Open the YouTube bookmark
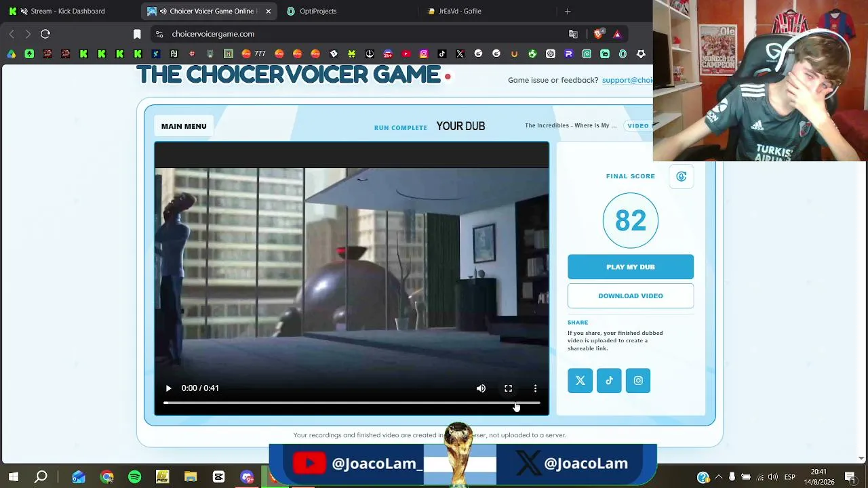The image size is (868, 488). pos(406,54)
